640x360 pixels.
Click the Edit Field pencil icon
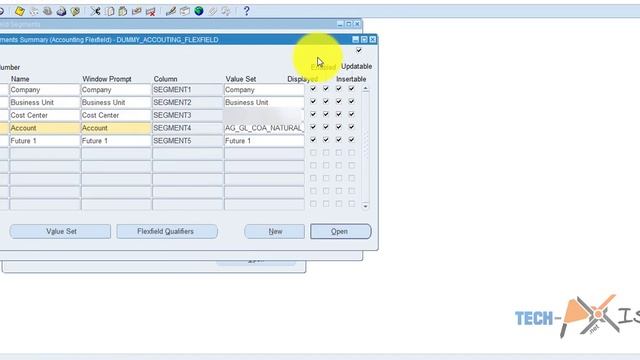(x=171, y=11)
